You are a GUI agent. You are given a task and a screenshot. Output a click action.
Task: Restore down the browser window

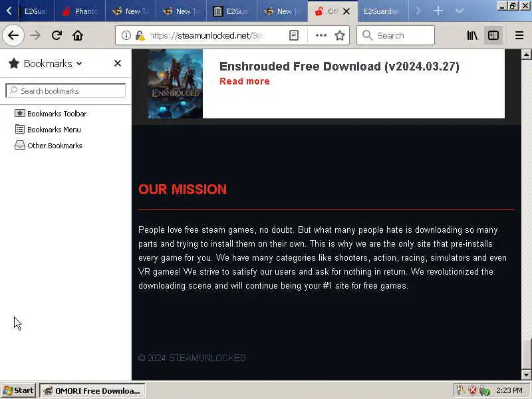tap(513, 6)
